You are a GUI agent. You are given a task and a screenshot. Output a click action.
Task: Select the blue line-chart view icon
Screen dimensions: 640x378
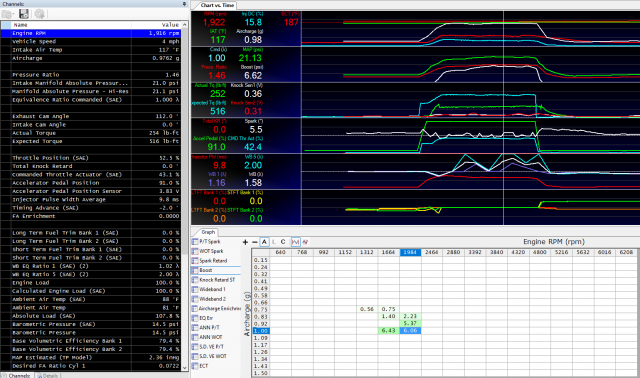pyautogui.click(x=295, y=242)
